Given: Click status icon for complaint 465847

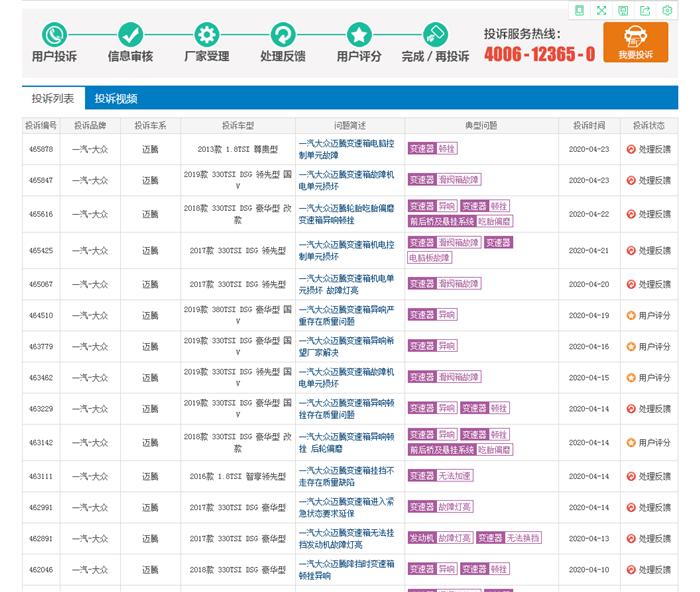Looking at the screenshot, I should pyautogui.click(x=631, y=180).
